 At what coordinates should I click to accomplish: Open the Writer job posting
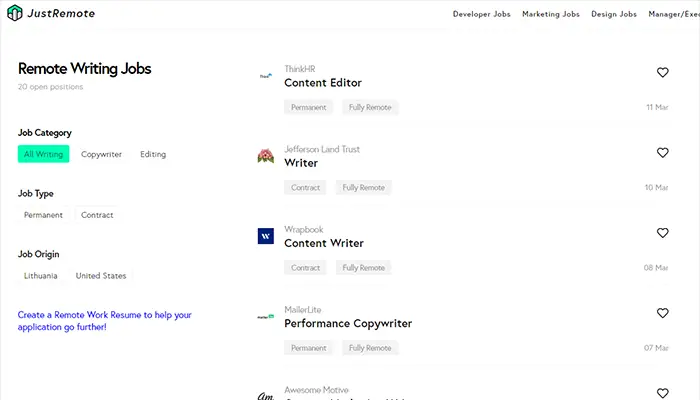point(301,163)
